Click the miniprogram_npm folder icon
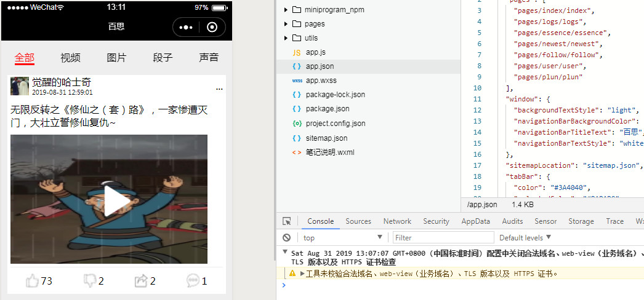644x300 pixels. tap(297, 10)
